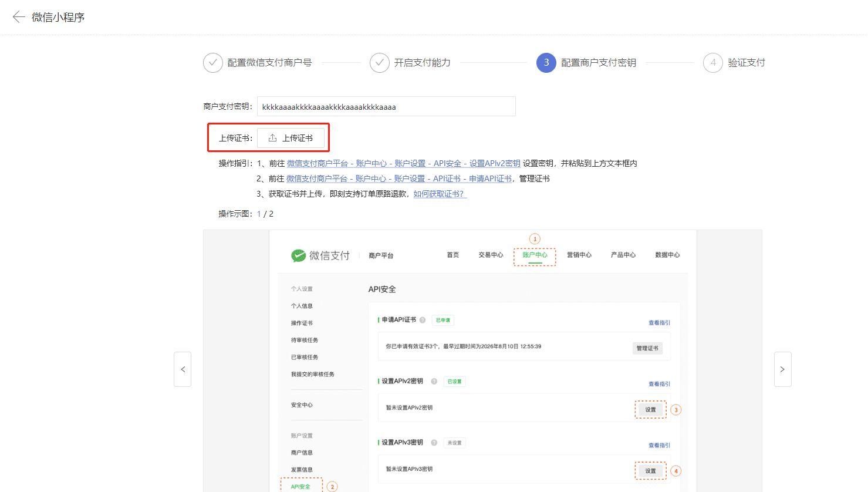868x492 pixels.
Task: Click the back arrow beside 微信小程序
Action: pyautogui.click(x=18, y=17)
